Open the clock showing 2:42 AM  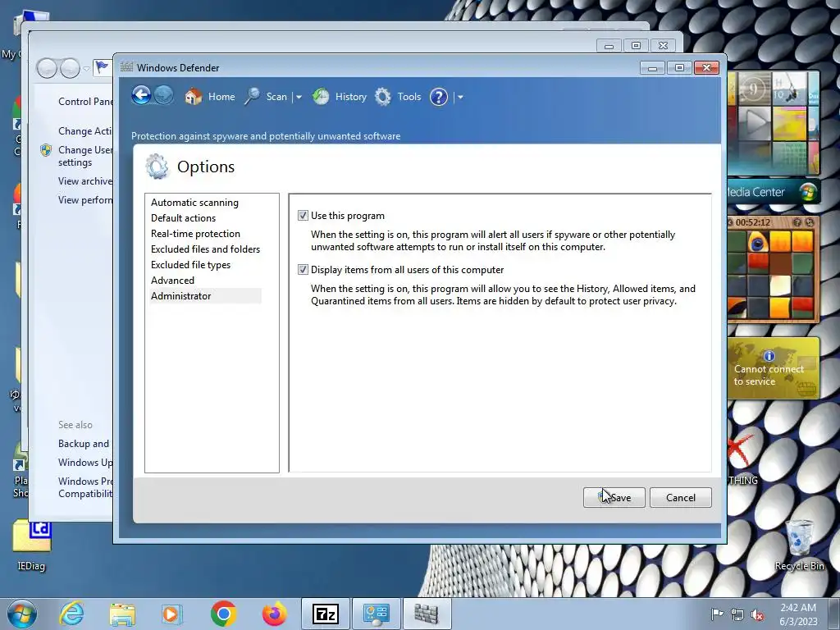[x=798, y=614]
